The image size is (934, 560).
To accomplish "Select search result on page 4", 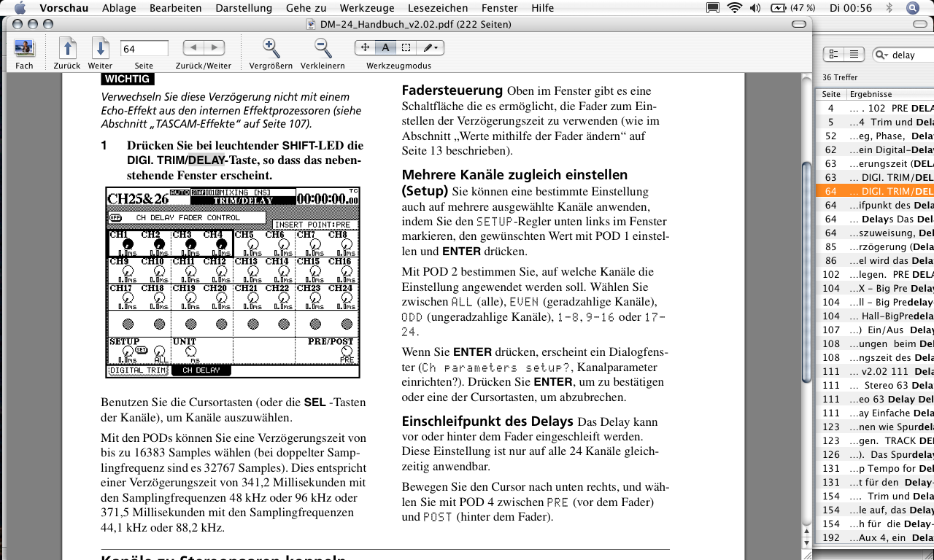I will (x=875, y=108).
